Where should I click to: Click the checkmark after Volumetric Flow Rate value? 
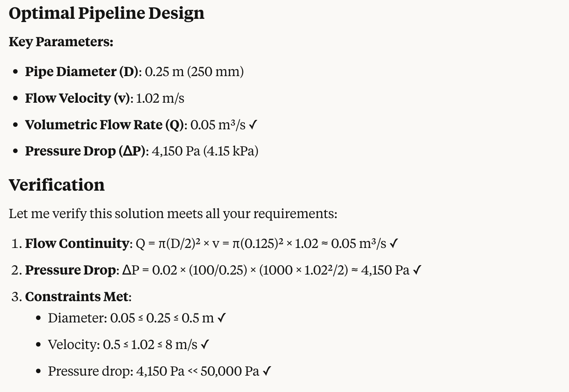(253, 125)
